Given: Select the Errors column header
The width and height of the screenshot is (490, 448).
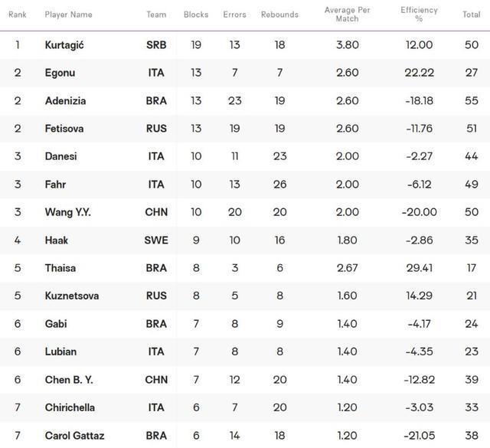Looking at the screenshot, I should click(x=234, y=15).
